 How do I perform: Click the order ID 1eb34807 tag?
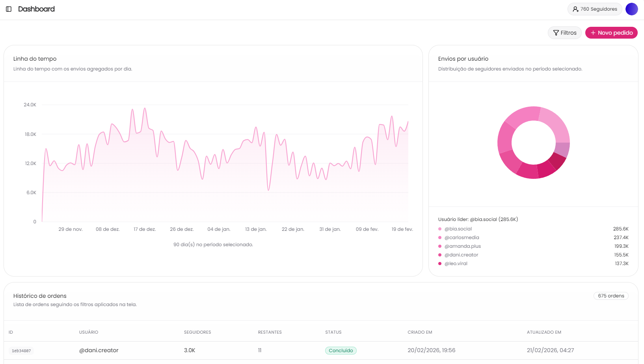pos(21,351)
